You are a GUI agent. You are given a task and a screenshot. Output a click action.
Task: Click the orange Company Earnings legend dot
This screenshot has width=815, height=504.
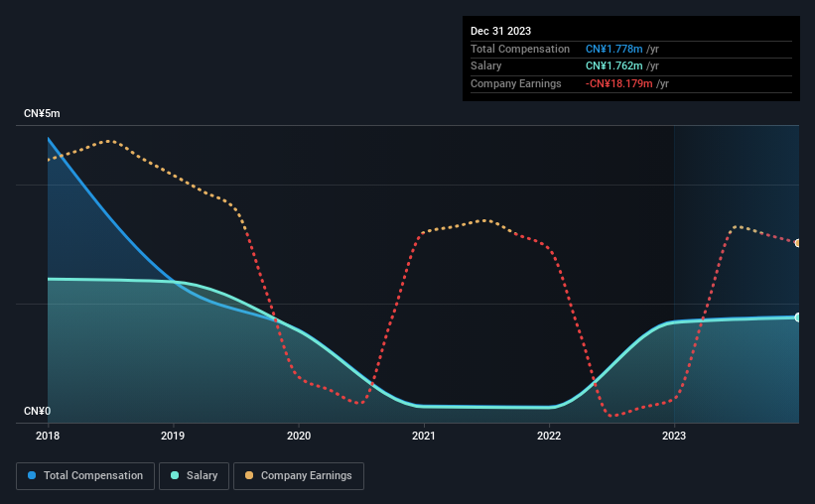click(249, 475)
